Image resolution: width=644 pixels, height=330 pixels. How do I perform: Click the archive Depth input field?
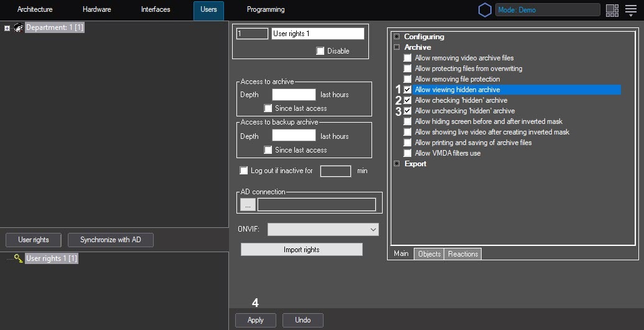(x=294, y=95)
